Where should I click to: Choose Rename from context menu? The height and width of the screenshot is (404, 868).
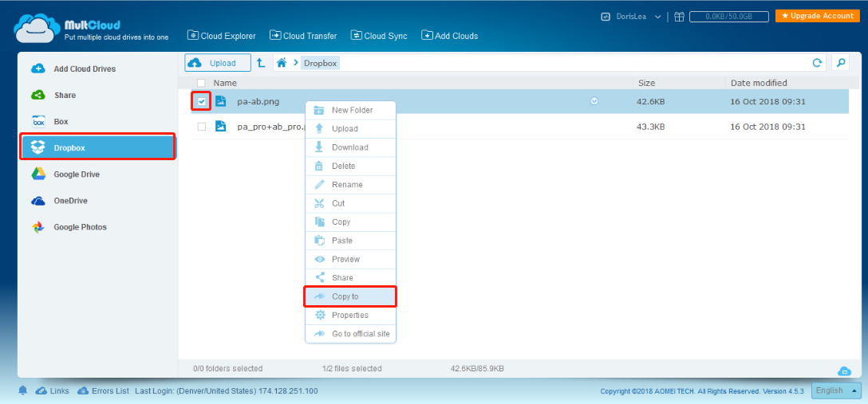click(x=350, y=185)
